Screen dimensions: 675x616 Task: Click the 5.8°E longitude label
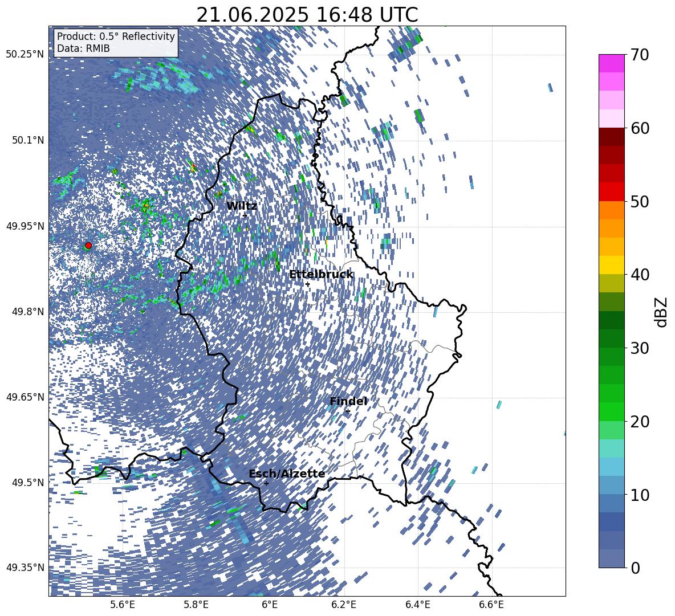pos(196,605)
